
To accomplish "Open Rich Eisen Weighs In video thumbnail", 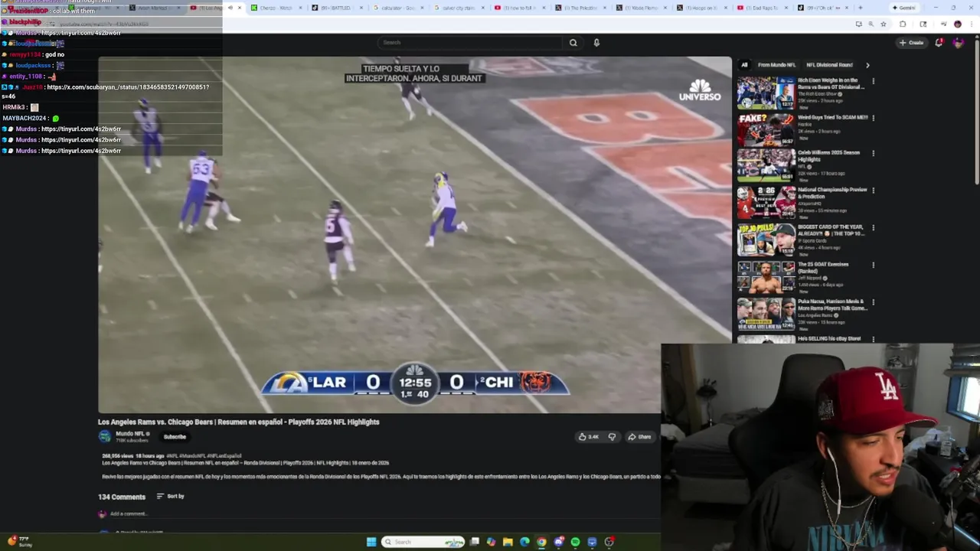I will coord(766,93).
